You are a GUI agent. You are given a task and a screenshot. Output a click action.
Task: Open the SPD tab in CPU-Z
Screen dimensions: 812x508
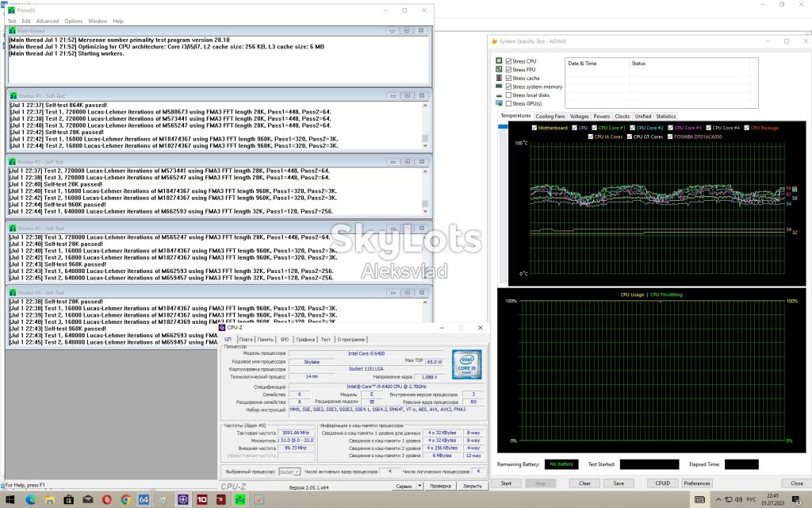[x=285, y=340]
